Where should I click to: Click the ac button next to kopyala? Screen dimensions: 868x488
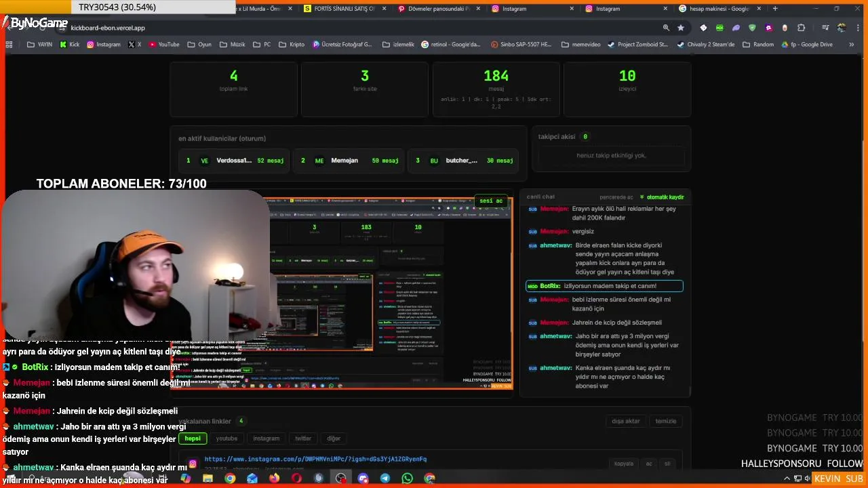point(649,464)
